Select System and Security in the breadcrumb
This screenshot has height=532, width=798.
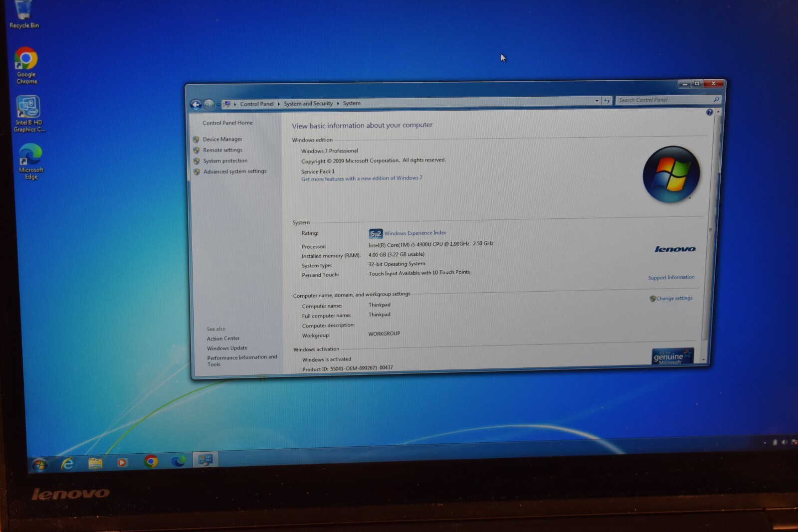tap(308, 103)
